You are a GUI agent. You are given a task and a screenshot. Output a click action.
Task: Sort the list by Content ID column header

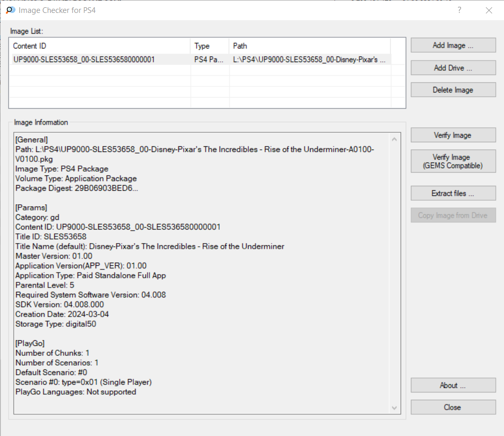click(x=100, y=46)
